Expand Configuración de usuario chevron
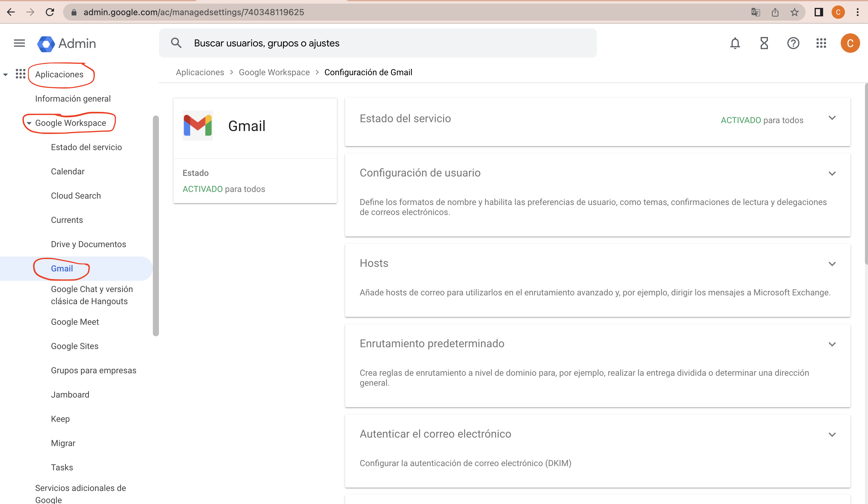The image size is (868, 504). pos(832,173)
